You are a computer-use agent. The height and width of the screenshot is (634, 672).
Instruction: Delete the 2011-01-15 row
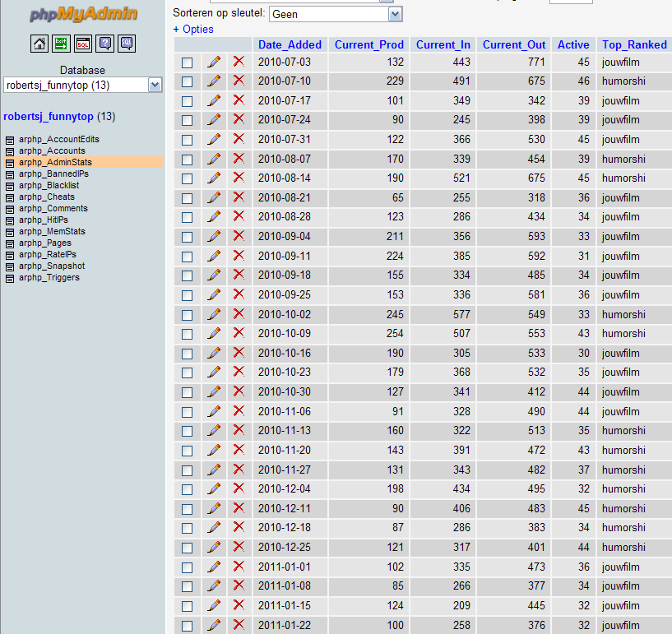tap(239, 605)
